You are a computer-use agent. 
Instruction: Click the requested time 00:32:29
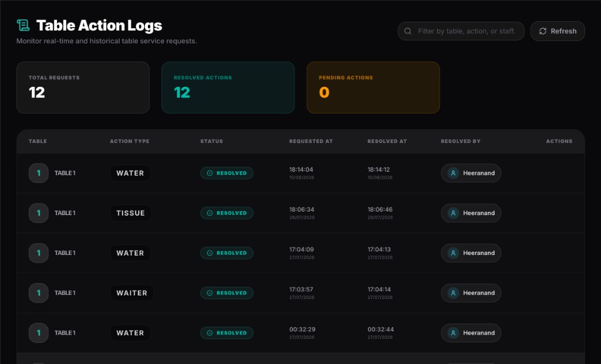[x=302, y=329]
